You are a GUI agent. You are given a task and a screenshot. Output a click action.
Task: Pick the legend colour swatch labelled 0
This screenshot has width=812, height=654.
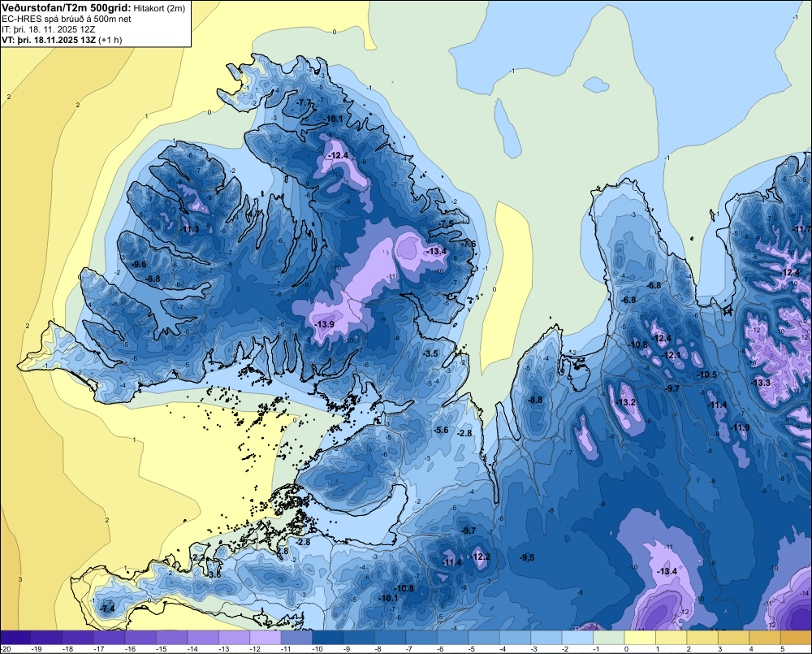pyautogui.click(x=640, y=637)
